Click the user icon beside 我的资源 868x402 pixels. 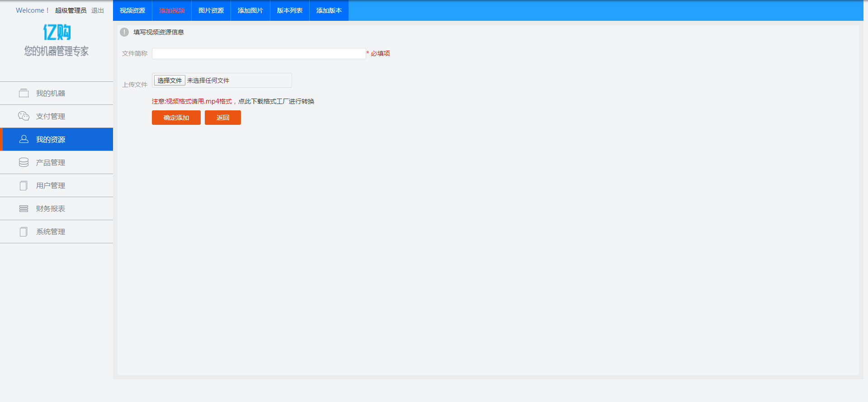point(24,139)
